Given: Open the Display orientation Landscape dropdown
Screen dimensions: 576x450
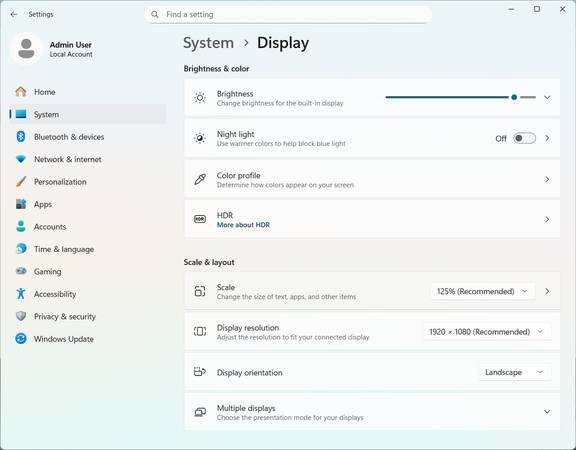Looking at the screenshot, I should [514, 372].
